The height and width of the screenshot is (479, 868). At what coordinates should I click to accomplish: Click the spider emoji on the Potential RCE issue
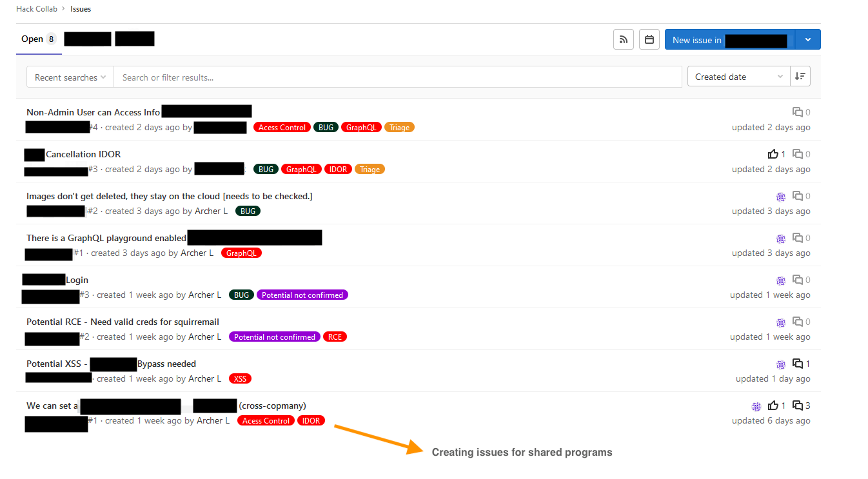[x=781, y=321]
